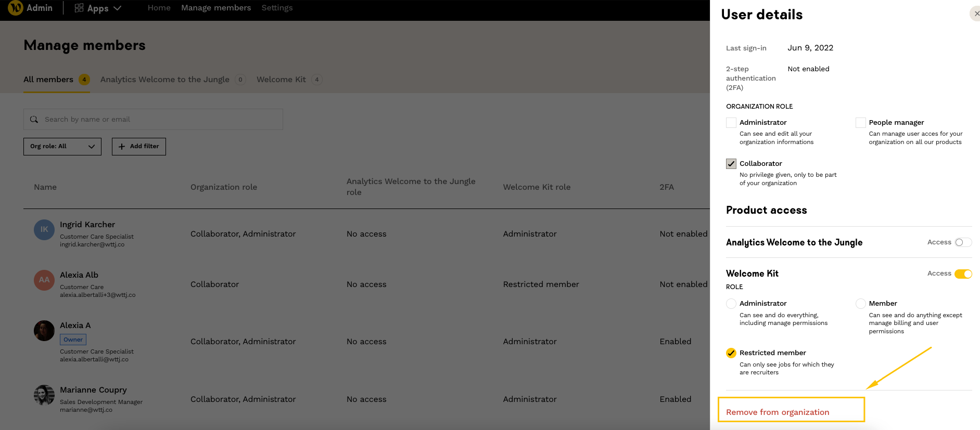Click the Owner badge under Alexia A
The height and width of the screenshot is (430, 980).
tap(73, 340)
